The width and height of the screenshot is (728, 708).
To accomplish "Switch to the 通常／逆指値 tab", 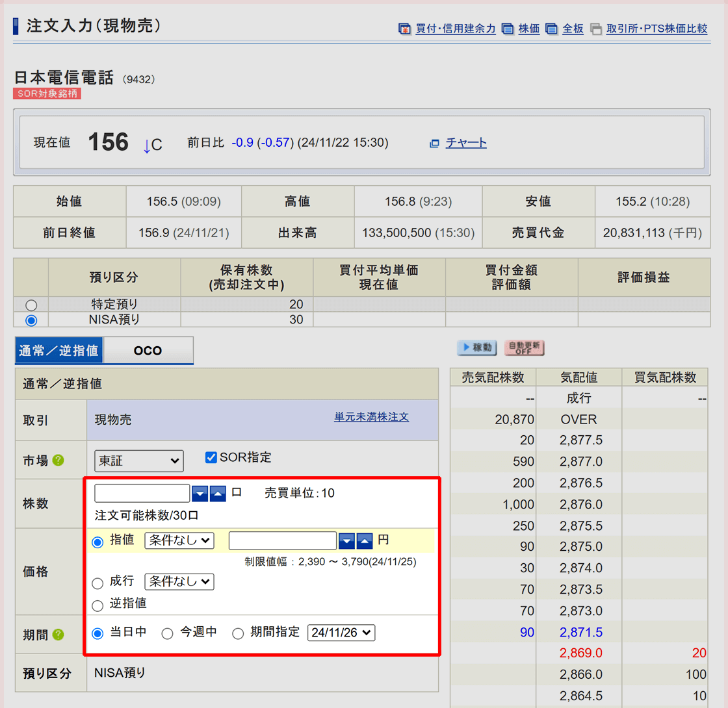I will [59, 350].
